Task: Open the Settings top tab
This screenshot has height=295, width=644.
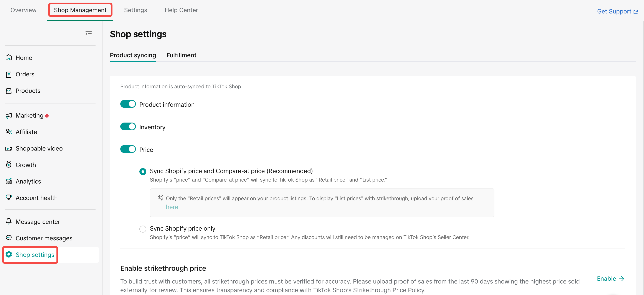Action: (135, 10)
